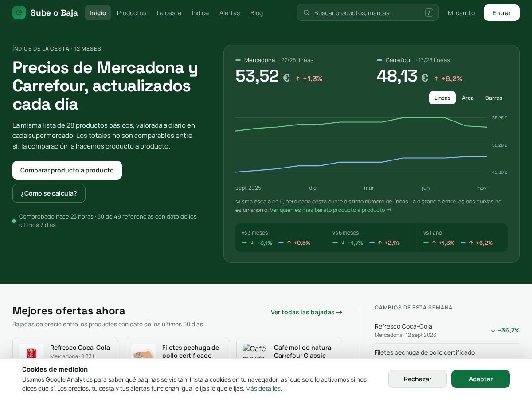The width and height of the screenshot is (532, 399).
Task: Click the Mejores ofertas ahora heading
Action: (x=69, y=311)
